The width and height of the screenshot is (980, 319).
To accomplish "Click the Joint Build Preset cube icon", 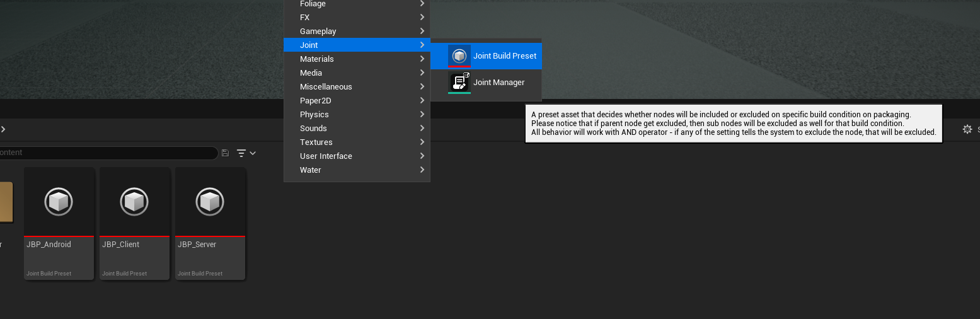I will pyautogui.click(x=459, y=55).
